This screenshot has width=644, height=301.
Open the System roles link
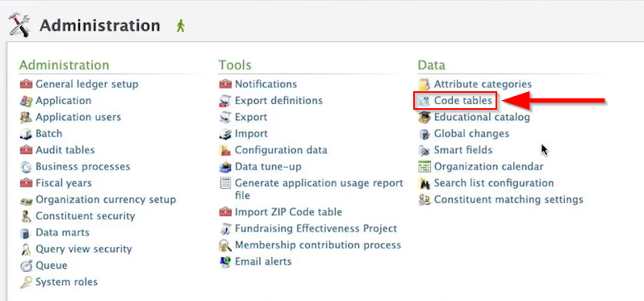66,282
